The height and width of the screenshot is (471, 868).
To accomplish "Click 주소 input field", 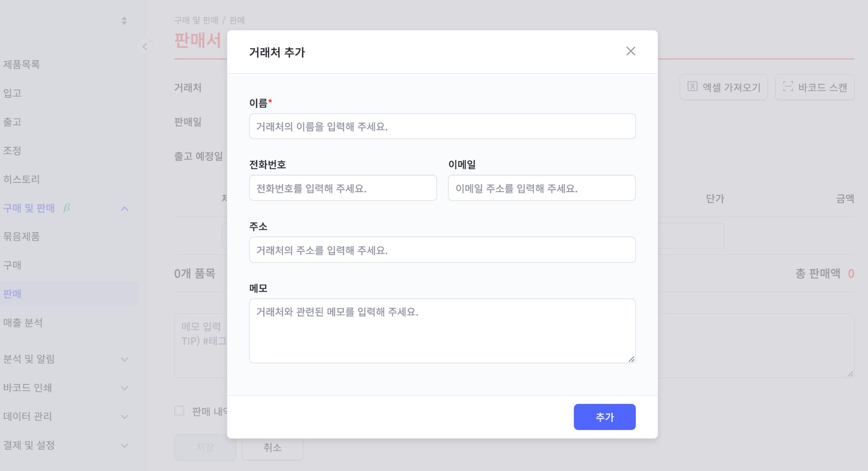I will coord(443,250).
